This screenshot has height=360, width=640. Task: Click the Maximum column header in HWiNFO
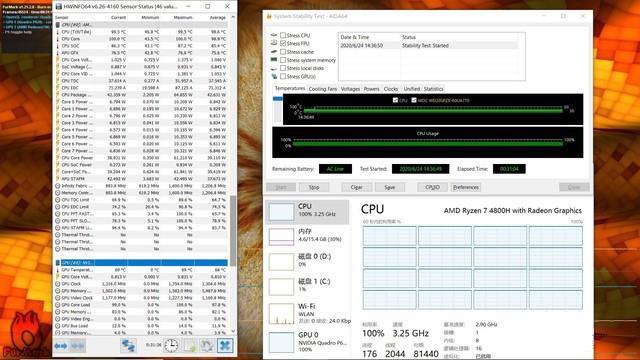click(x=183, y=18)
